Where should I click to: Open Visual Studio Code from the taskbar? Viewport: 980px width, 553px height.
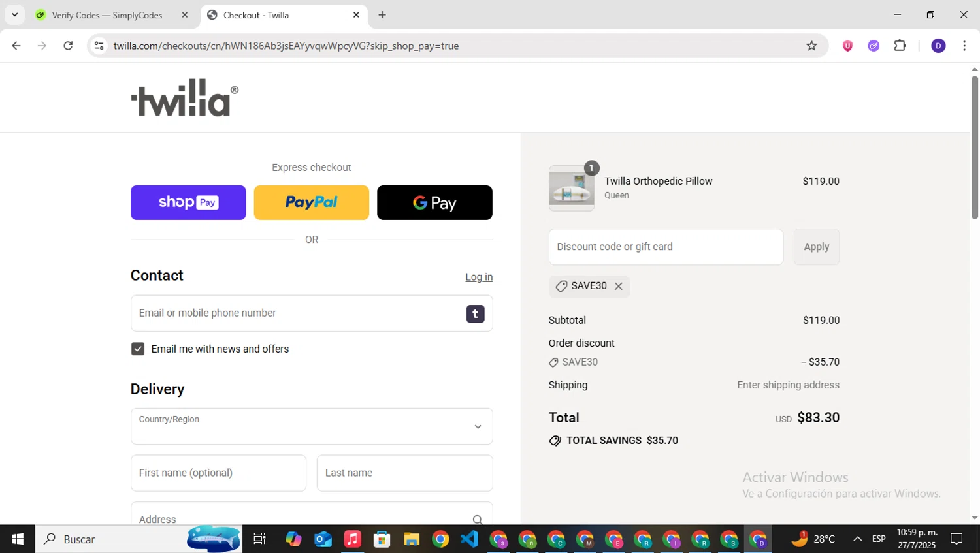[x=470, y=539]
